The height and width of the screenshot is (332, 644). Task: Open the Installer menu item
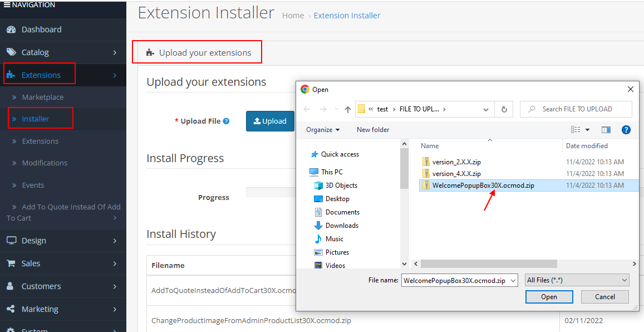(36, 119)
